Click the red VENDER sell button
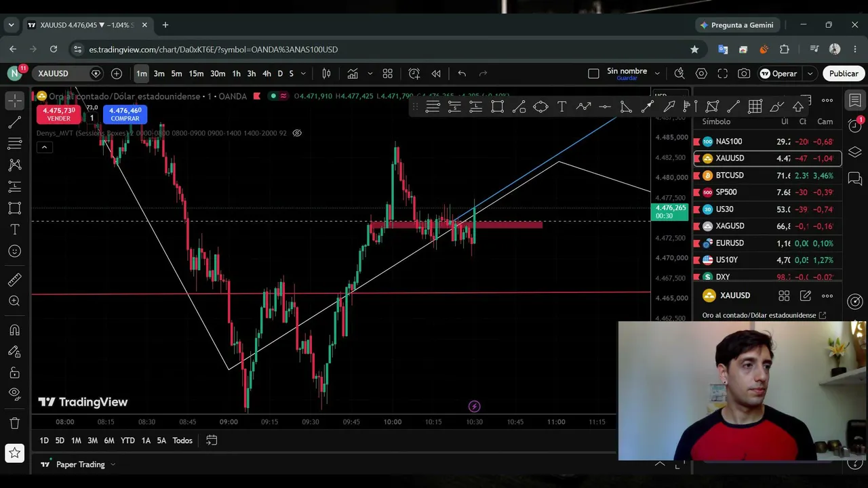 pos(58,114)
